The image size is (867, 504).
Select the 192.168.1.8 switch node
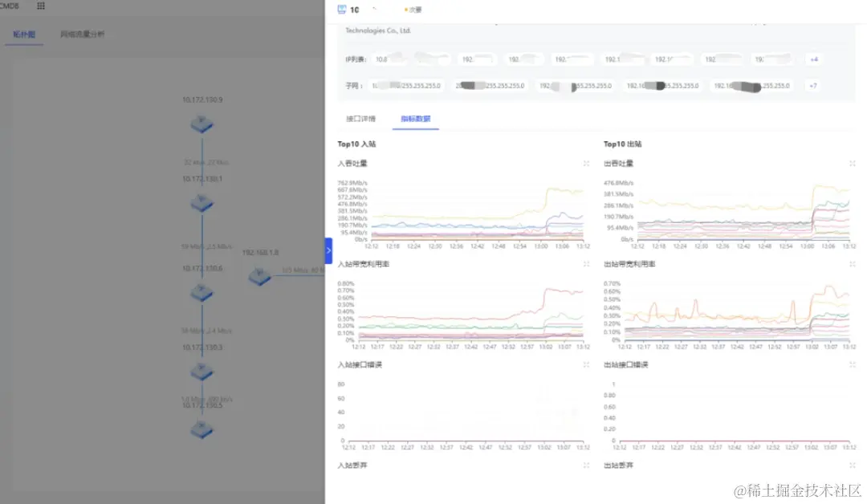click(259, 276)
